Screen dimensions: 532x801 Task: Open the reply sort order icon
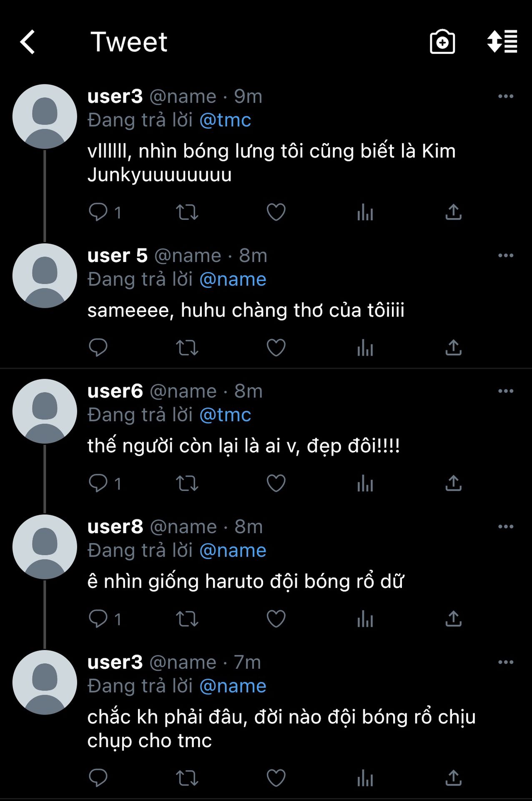pos(502,42)
